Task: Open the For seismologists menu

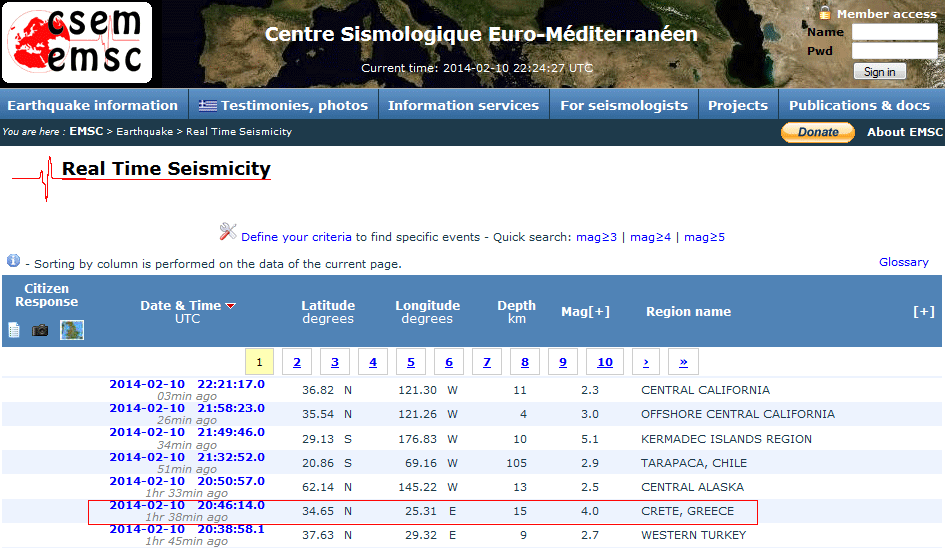Action: coord(623,105)
